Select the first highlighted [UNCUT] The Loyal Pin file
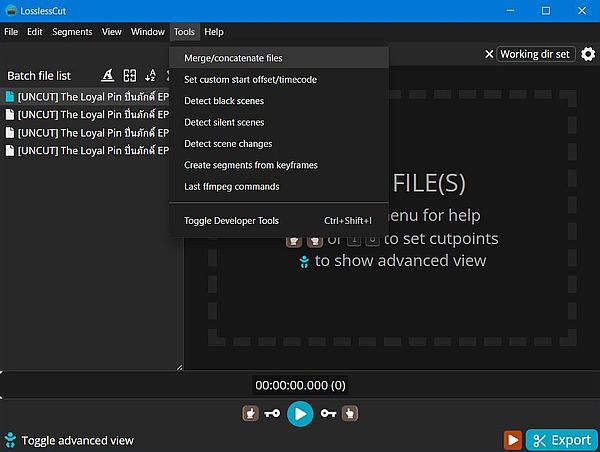This screenshot has height=452, width=600. [86, 96]
